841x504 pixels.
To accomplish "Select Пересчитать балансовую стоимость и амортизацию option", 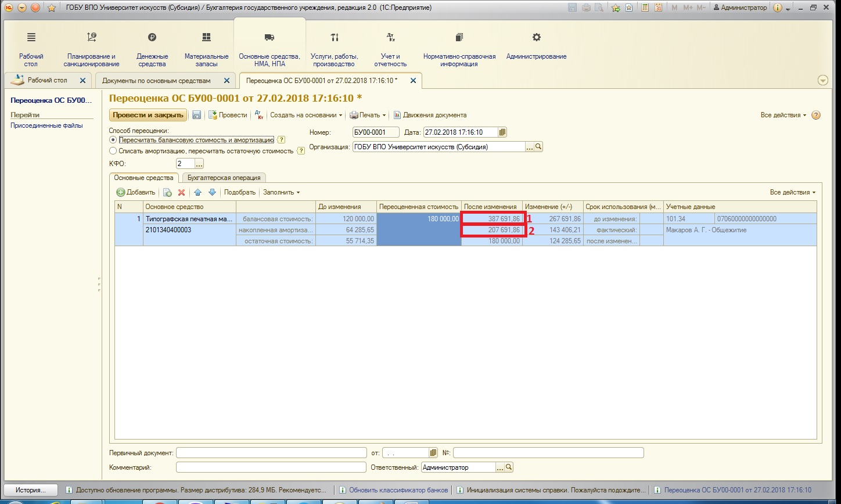I will pyautogui.click(x=113, y=140).
